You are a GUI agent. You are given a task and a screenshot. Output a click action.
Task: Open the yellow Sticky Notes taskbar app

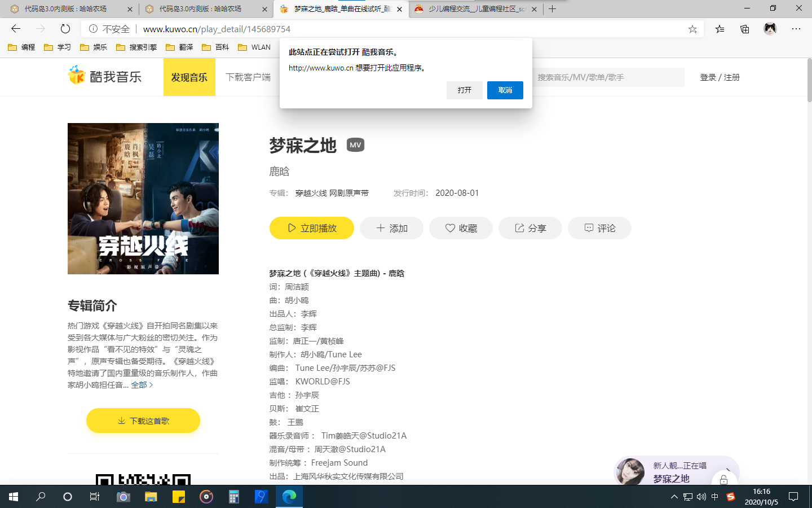(178, 497)
